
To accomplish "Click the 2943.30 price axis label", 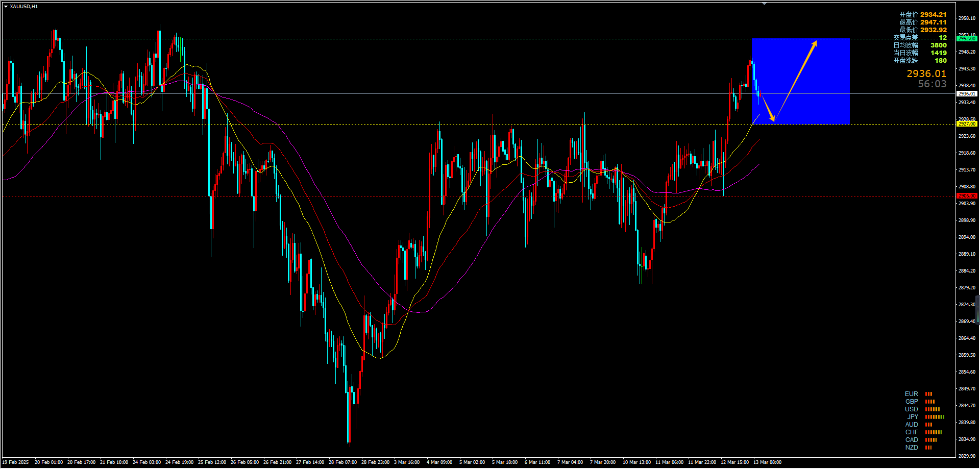I will [x=967, y=69].
